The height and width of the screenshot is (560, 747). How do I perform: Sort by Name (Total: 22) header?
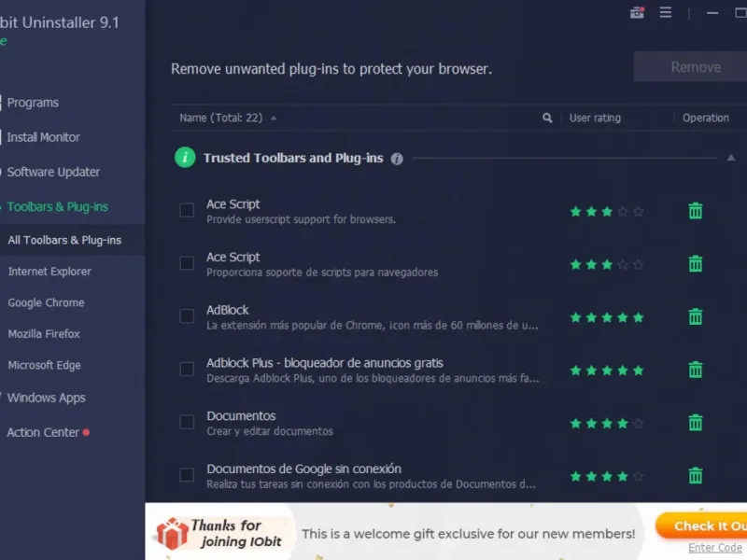point(220,118)
